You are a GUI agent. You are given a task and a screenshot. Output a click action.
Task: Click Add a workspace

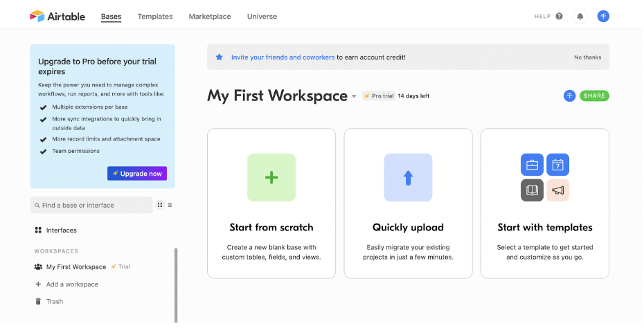pos(72,284)
